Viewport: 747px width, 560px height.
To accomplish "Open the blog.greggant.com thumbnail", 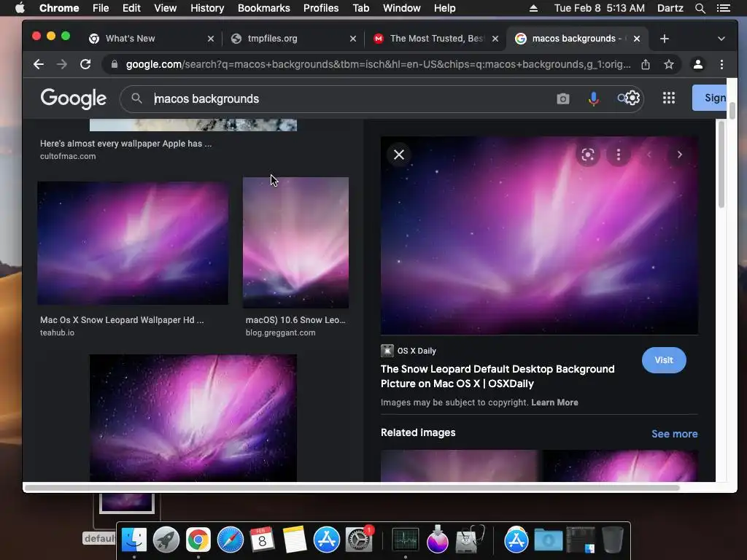I will pyautogui.click(x=295, y=242).
